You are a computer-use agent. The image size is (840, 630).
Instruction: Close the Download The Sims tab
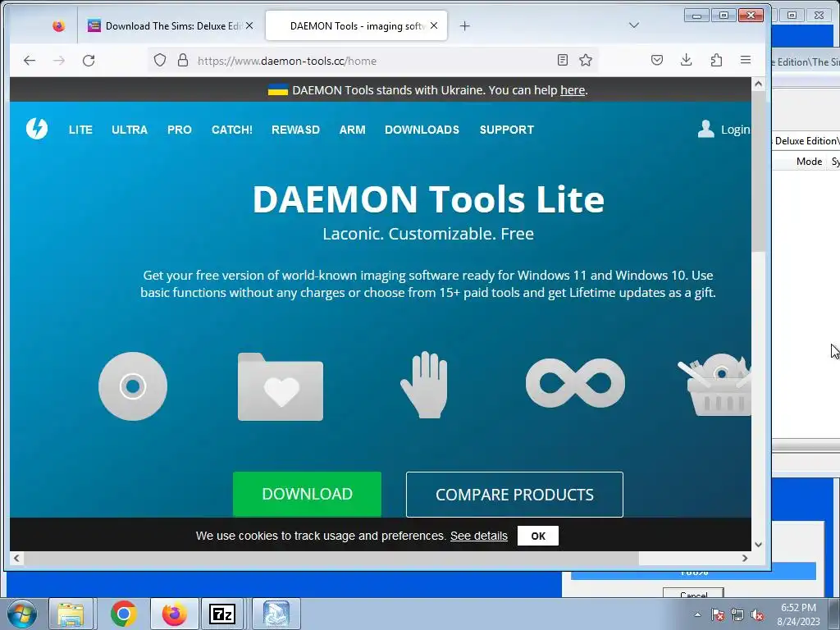249,25
